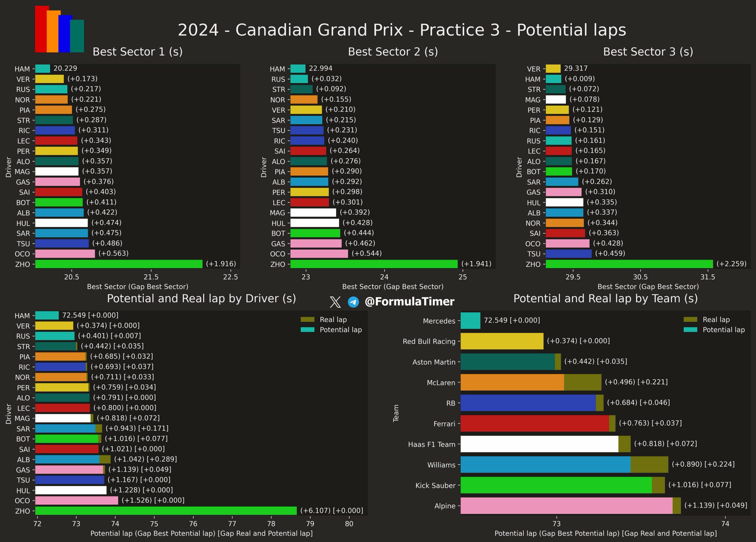Click the Best Sector 2 (s) chart title
The height and width of the screenshot is (542, 756).
[x=393, y=52]
